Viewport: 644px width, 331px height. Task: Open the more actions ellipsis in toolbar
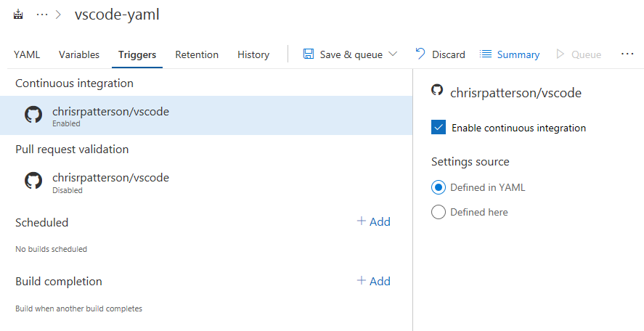(x=627, y=54)
